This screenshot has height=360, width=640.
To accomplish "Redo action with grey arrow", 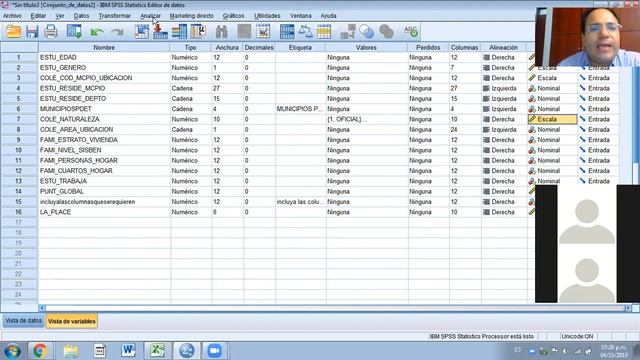I will click(117, 31).
